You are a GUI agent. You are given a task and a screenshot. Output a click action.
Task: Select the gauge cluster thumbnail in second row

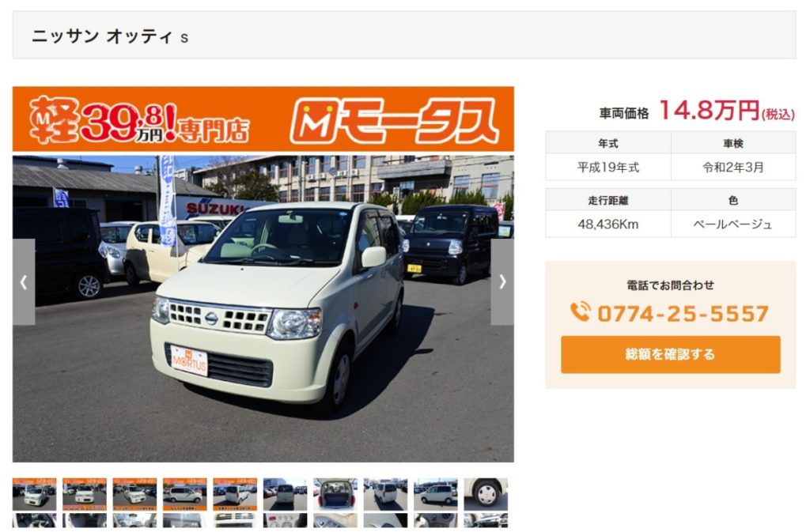(285, 520)
